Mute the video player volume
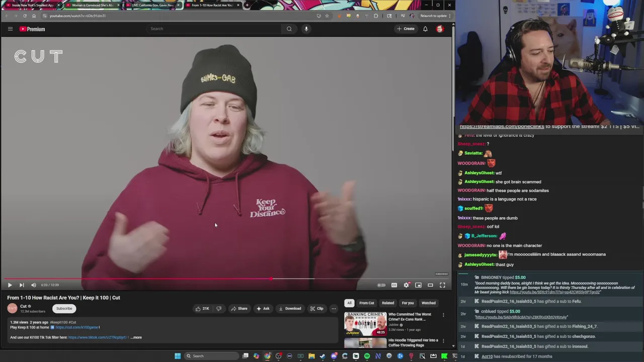The image size is (644, 362). tap(34, 285)
